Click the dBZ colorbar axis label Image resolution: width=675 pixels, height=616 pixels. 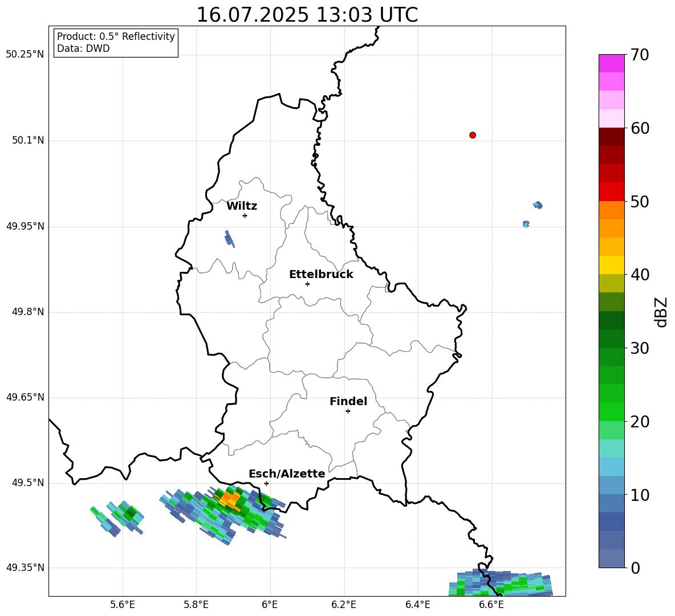(661, 312)
